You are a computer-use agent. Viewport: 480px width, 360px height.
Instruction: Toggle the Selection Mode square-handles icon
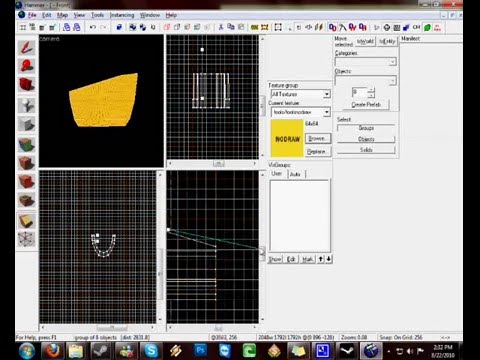pos(278,27)
